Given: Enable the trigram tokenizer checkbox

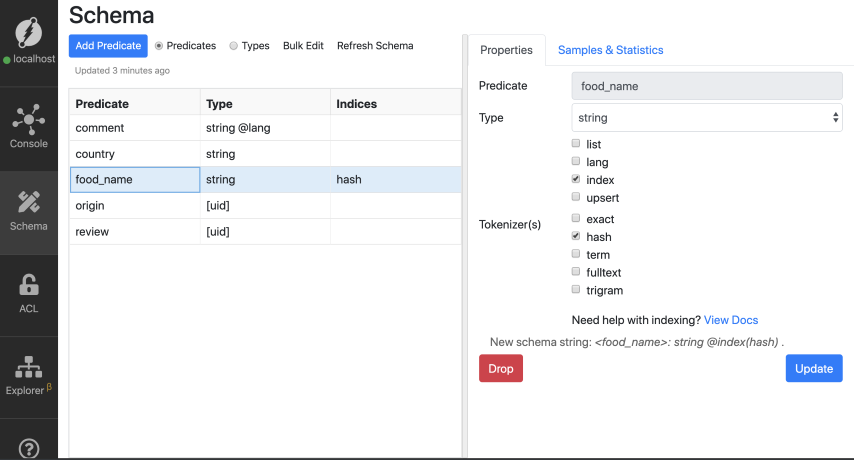Looking at the screenshot, I should [x=576, y=290].
